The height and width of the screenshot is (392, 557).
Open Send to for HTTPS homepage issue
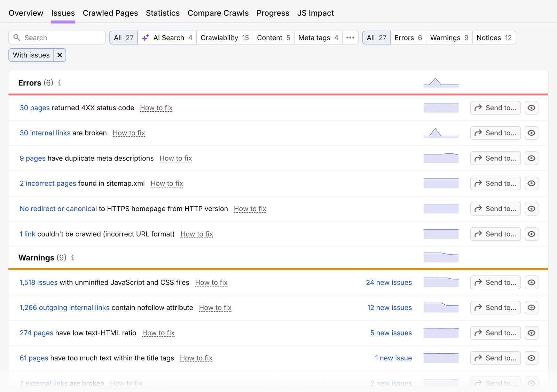pos(495,209)
